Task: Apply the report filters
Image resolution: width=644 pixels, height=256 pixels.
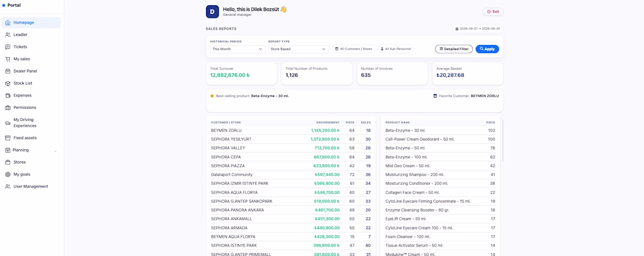Action: coord(487,49)
